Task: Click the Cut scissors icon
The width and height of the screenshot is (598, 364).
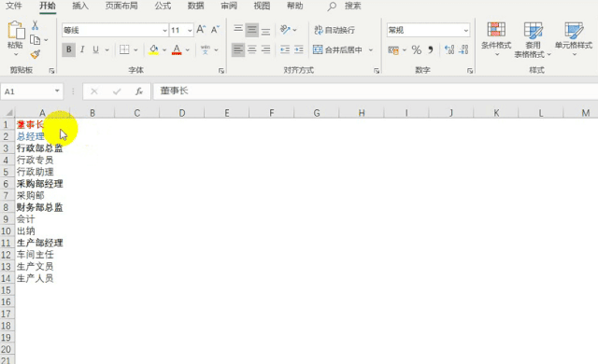Action: (x=36, y=25)
